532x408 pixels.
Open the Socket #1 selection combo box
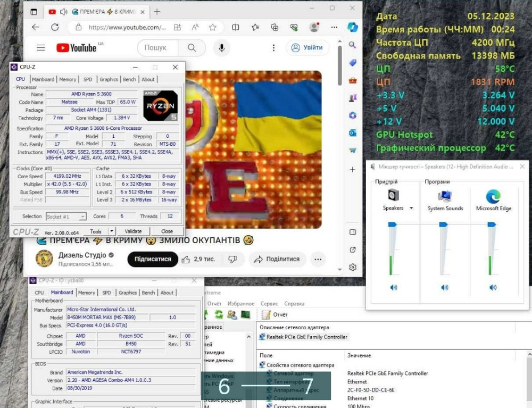[x=66, y=217]
